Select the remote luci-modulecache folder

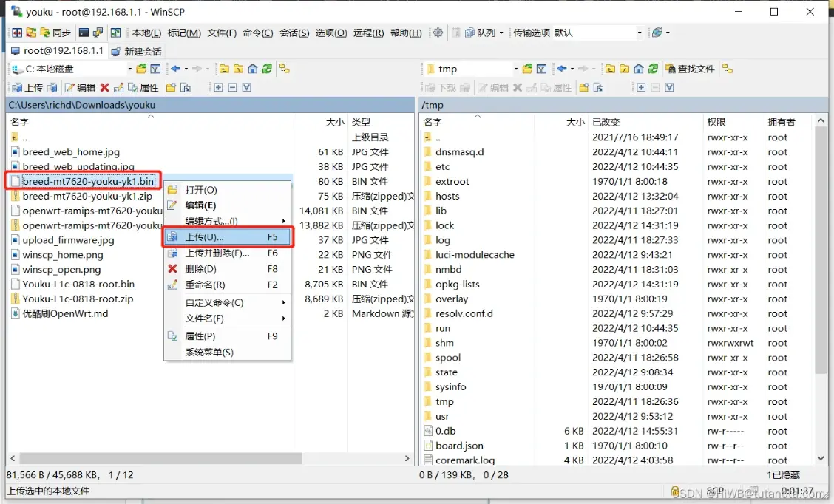pyautogui.click(x=475, y=255)
